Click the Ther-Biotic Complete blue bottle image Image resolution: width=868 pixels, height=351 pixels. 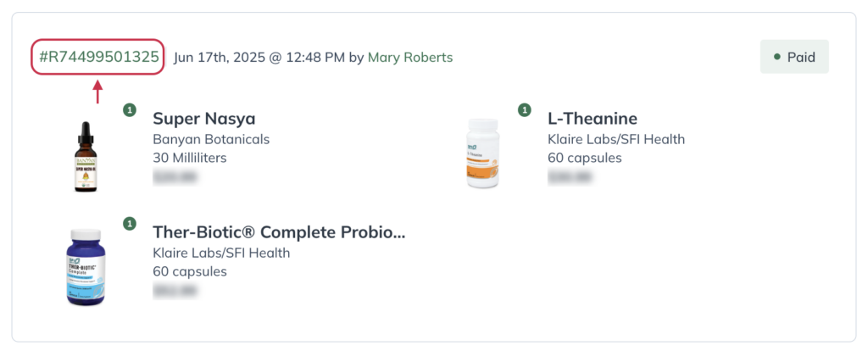tap(86, 267)
